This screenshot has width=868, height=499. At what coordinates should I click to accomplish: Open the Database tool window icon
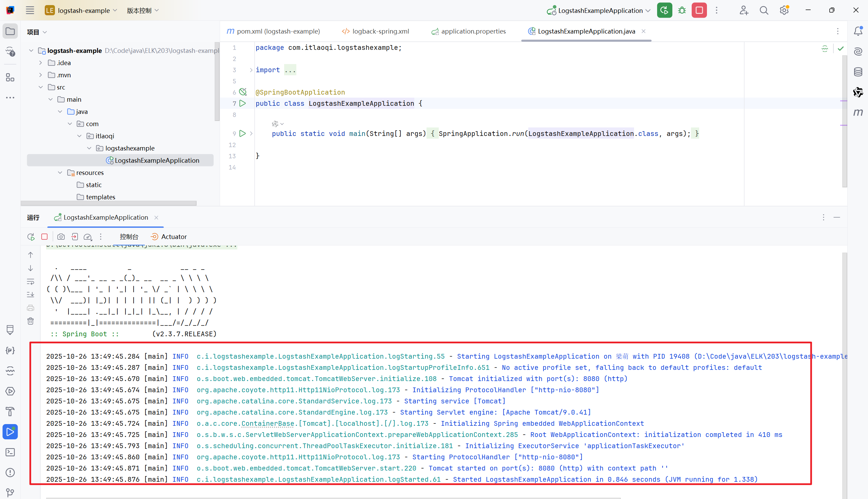point(858,72)
